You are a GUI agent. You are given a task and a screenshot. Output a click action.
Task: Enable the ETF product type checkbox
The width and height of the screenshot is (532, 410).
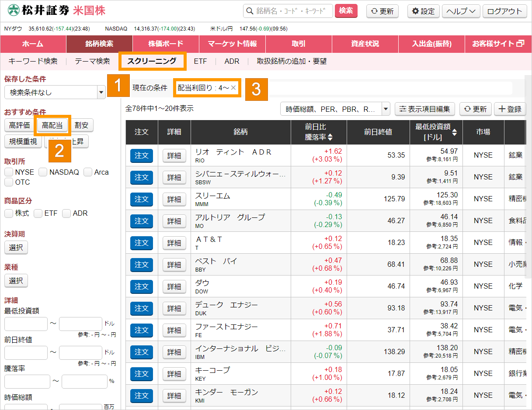tap(38, 214)
